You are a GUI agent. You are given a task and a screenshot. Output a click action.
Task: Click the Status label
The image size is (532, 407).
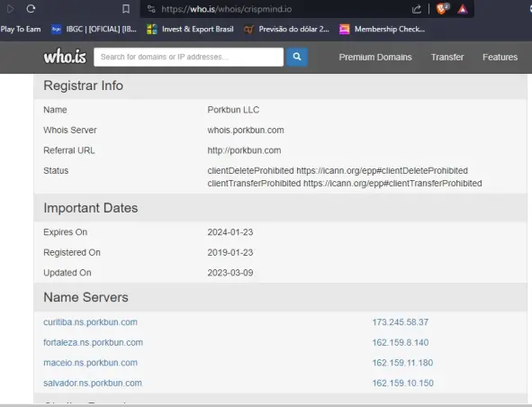[x=56, y=170]
